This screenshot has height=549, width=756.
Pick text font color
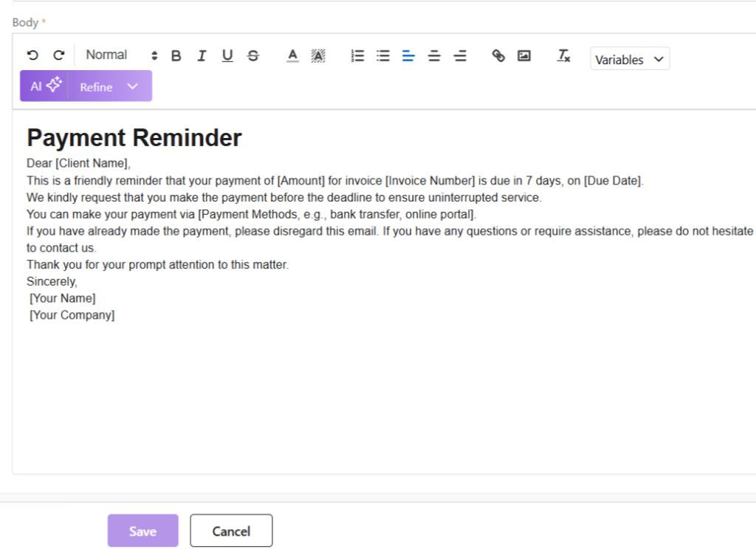(x=292, y=55)
